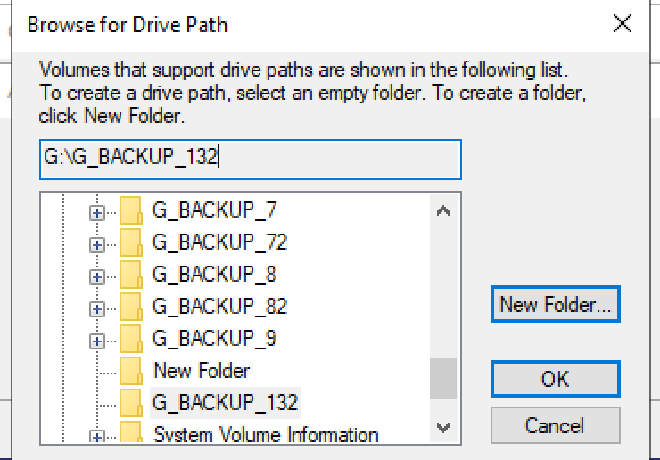Click the G_BACKUP_9 folder icon
The height and width of the screenshot is (460, 660).
coord(130,339)
